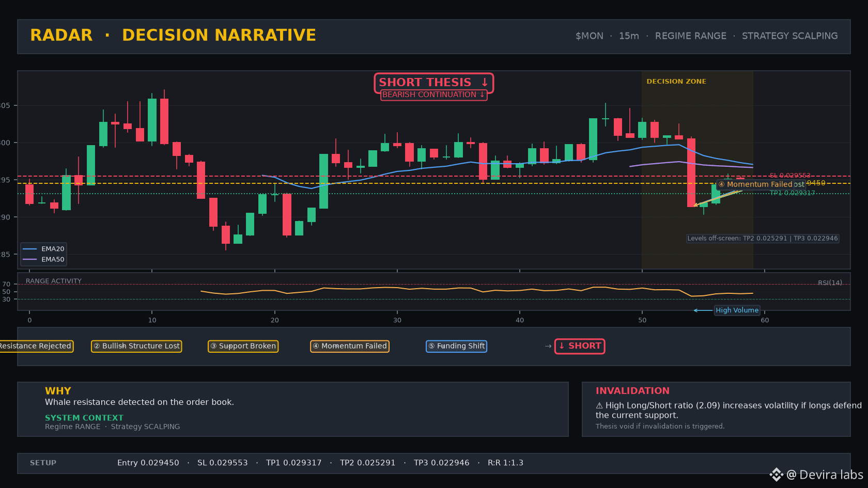Click the EMA50 legend entry
The height and width of the screenshot is (488, 868).
coord(44,259)
